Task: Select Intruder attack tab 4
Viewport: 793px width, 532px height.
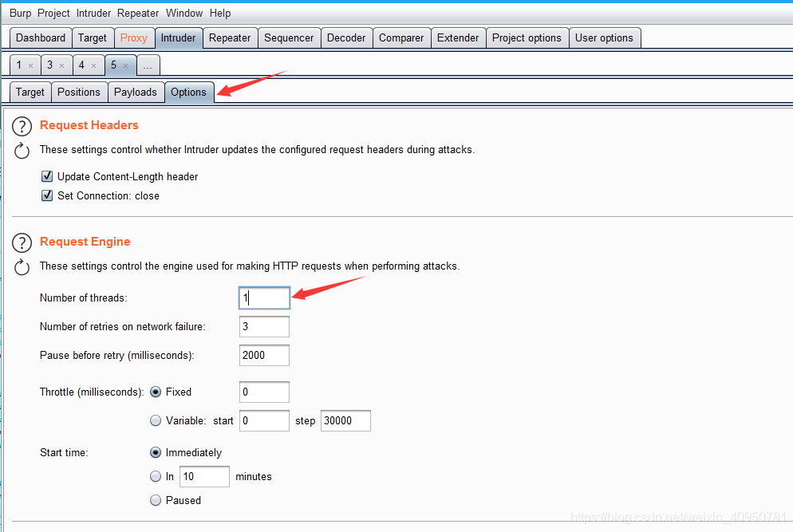Action: pos(81,65)
